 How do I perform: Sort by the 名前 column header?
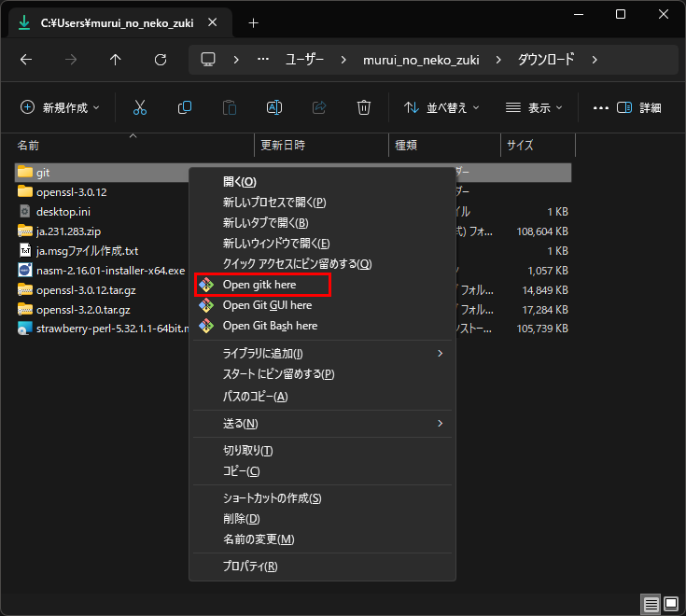(133, 146)
